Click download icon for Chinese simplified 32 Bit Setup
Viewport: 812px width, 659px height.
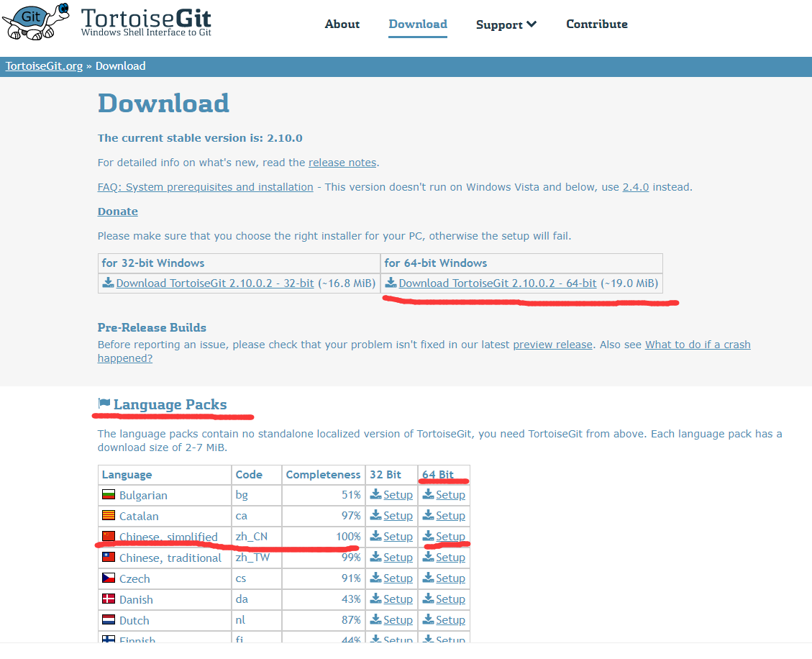point(375,536)
